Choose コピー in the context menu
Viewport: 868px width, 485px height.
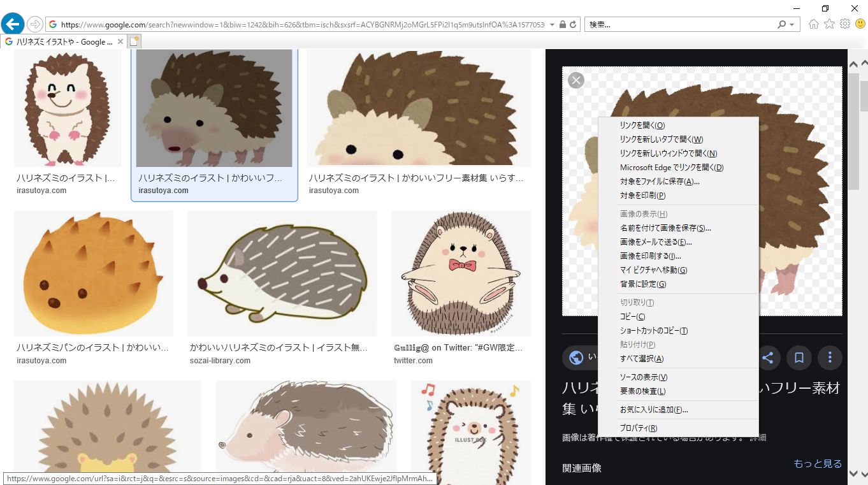pyautogui.click(x=632, y=317)
